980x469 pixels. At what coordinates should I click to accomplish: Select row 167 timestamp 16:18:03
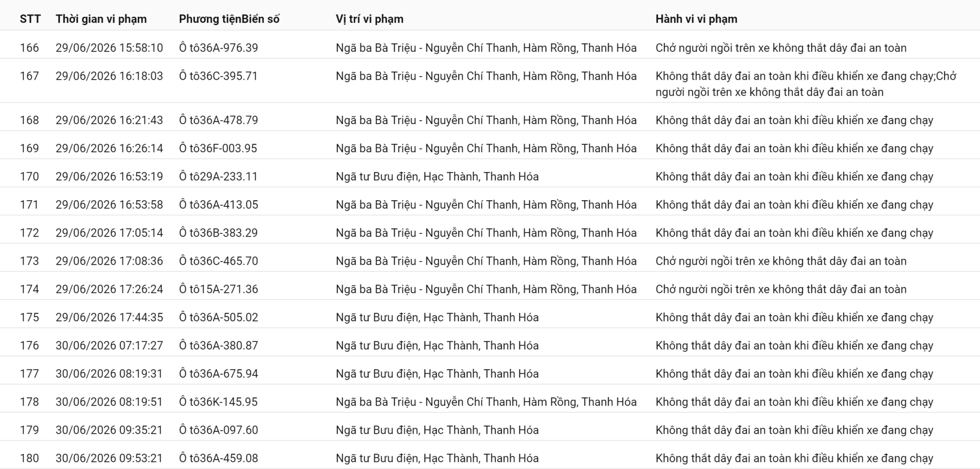coord(109,76)
